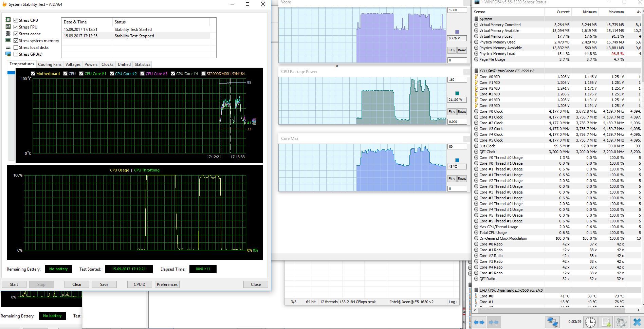Select the Powers tab

91,65
